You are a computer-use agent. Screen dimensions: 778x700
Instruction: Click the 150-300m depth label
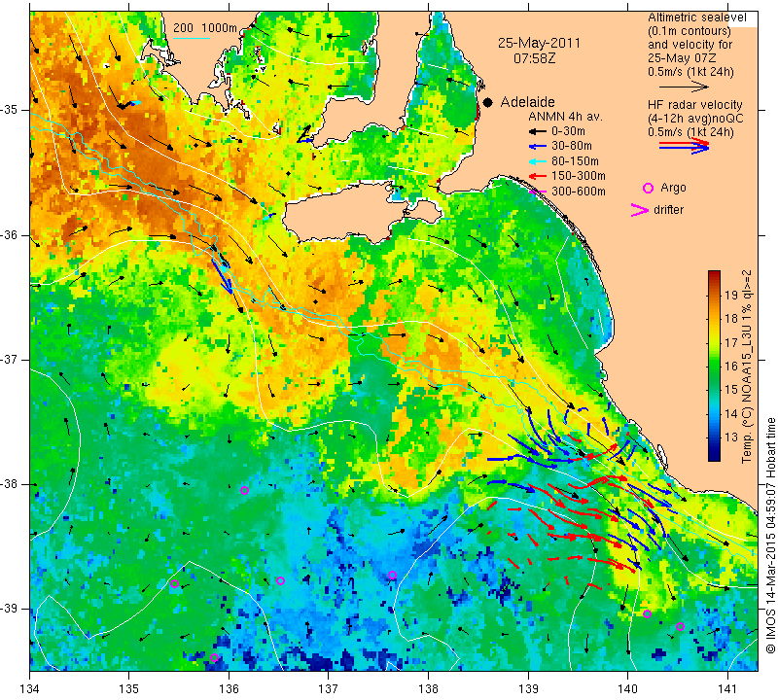pyautogui.click(x=579, y=176)
